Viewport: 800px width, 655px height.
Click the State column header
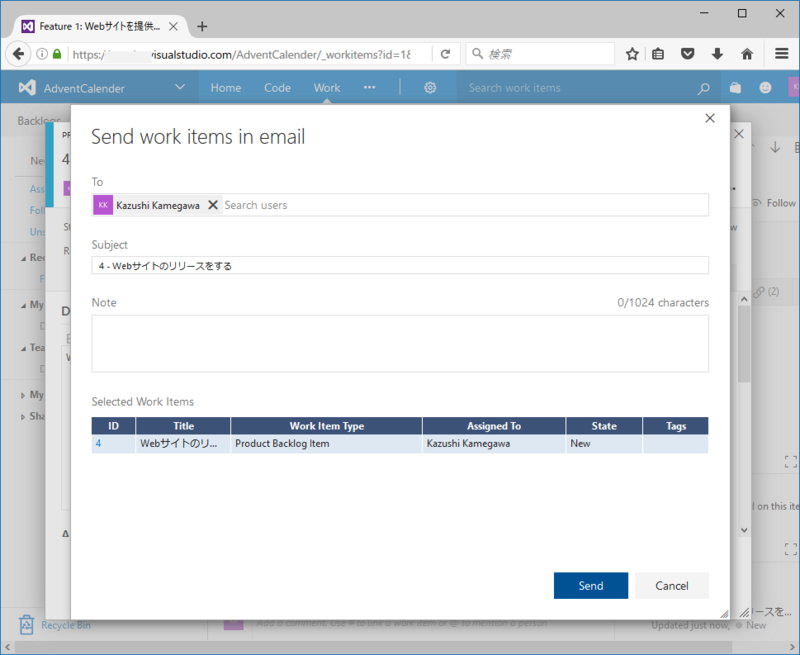(604, 426)
